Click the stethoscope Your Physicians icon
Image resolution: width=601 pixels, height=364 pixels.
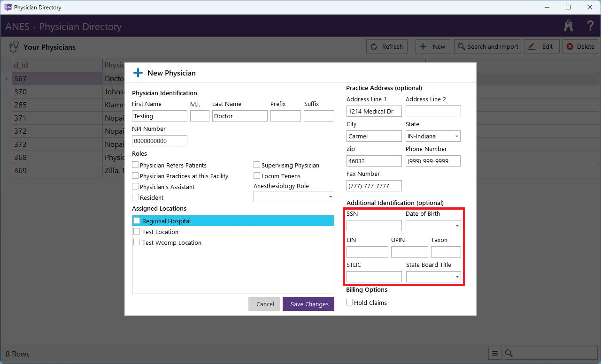pyautogui.click(x=14, y=47)
